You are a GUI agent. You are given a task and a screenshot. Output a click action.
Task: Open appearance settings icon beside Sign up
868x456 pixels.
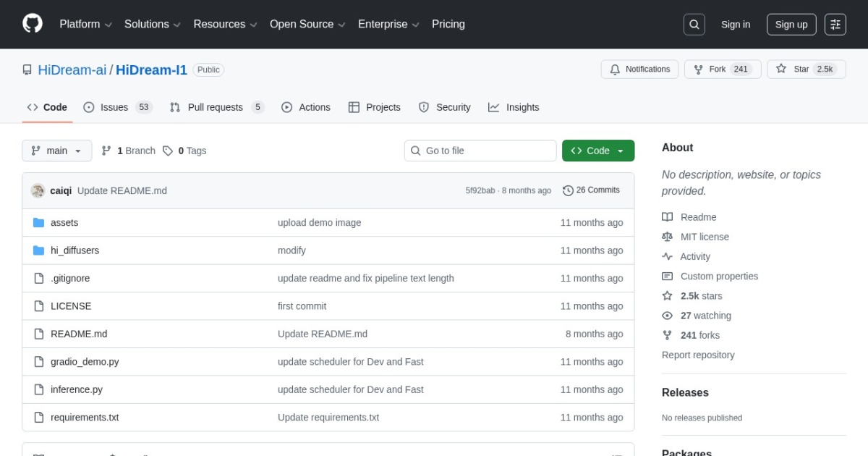click(x=835, y=25)
